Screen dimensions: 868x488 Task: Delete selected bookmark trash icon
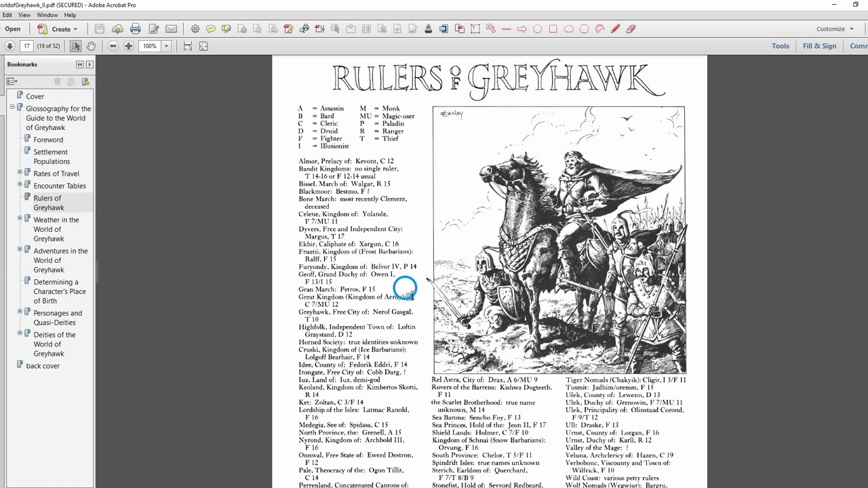[58, 81]
